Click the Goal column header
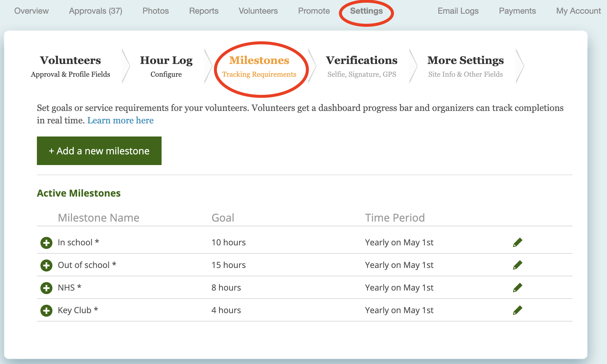Viewport: 607px width, 364px height. tap(223, 218)
